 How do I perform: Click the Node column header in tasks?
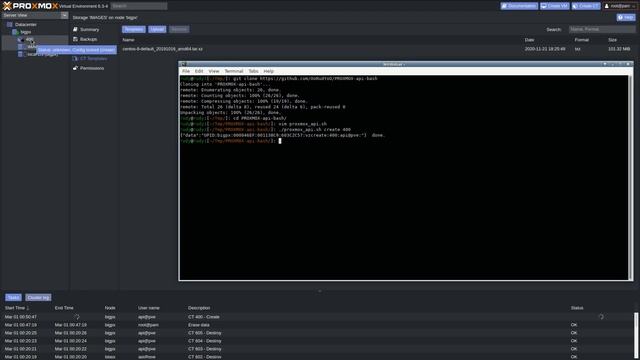[x=110, y=308]
